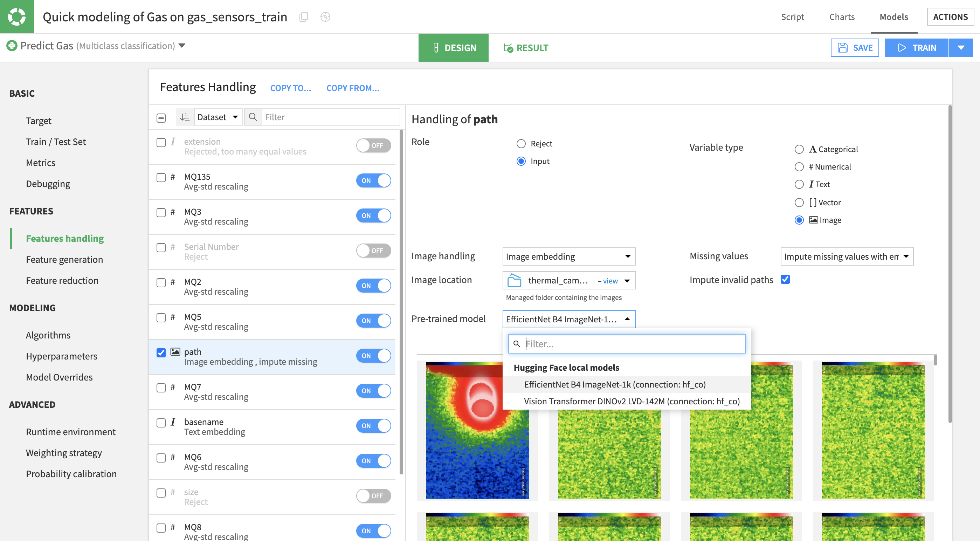Switch to the RESULT tab
The width and height of the screenshot is (980, 541).
[526, 48]
